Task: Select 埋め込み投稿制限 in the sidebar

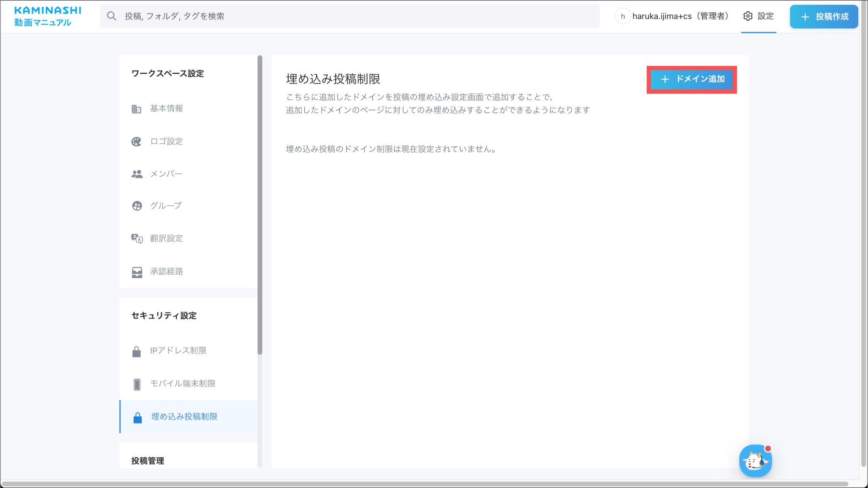Action: point(184,417)
